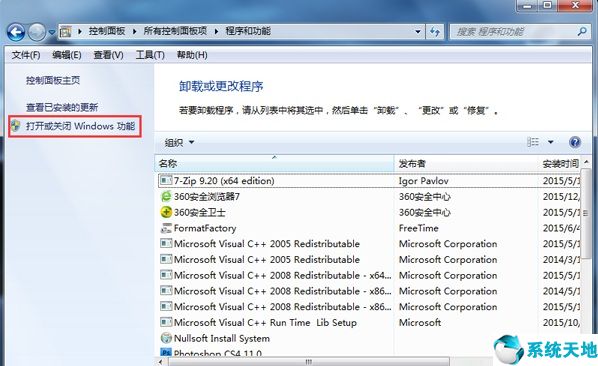Open 控制面板主页 link
The height and width of the screenshot is (366, 598).
click(x=53, y=80)
